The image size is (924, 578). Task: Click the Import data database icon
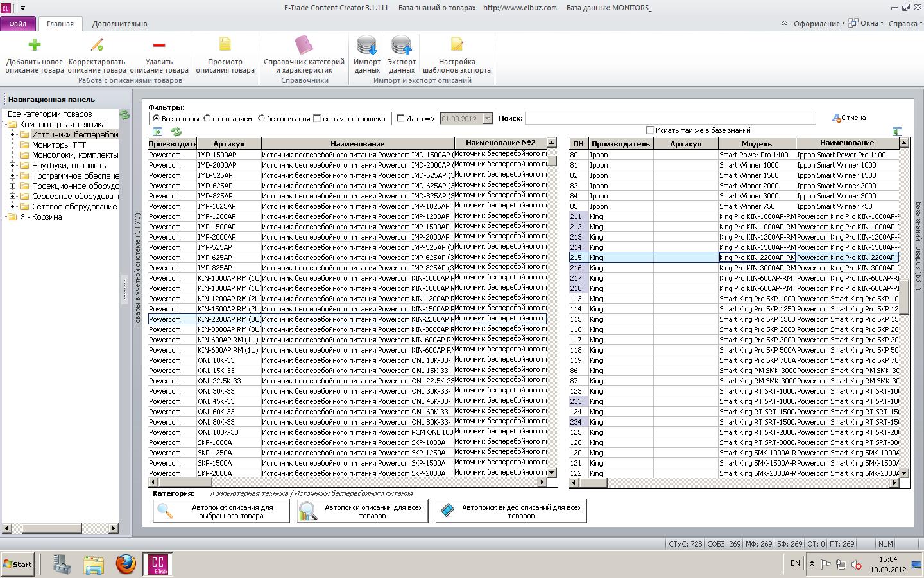[367, 45]
